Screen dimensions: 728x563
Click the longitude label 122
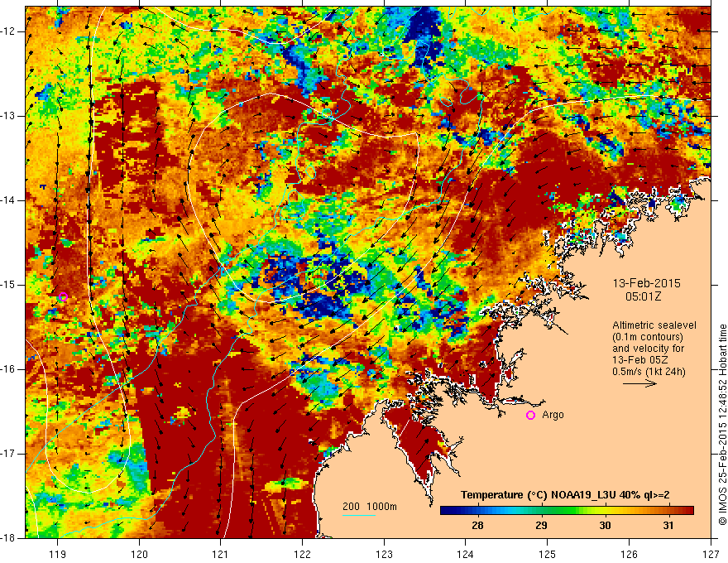pyautogui.click(x=302, y=554)
